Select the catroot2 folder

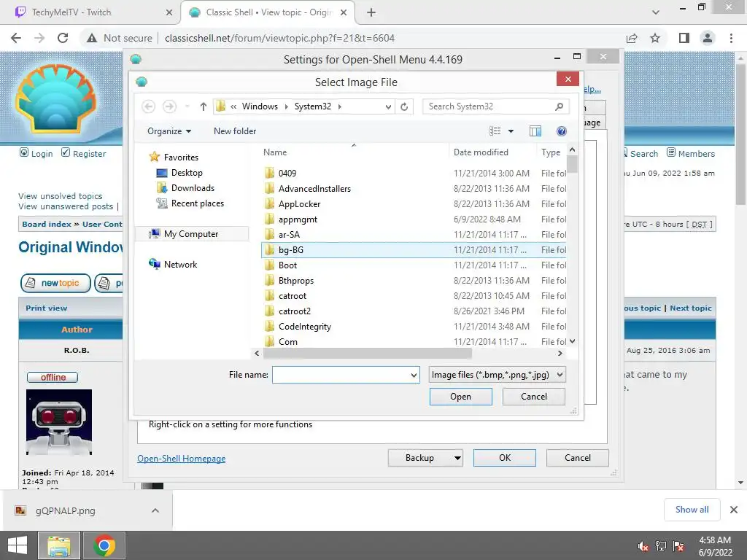coord(414,311)
